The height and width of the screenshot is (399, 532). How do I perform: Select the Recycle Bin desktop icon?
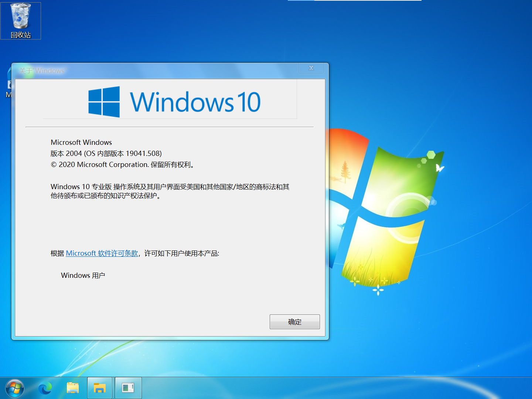(x=21, y=21)
